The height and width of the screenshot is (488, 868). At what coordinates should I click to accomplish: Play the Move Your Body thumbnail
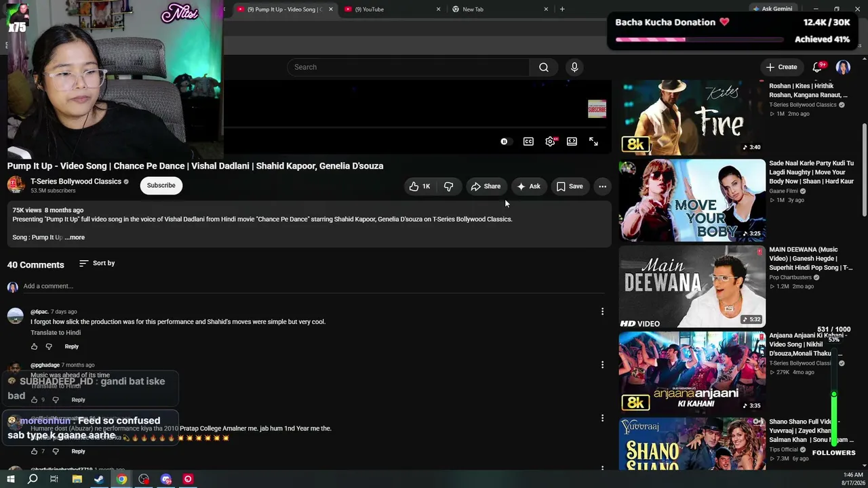pos(692,200)
